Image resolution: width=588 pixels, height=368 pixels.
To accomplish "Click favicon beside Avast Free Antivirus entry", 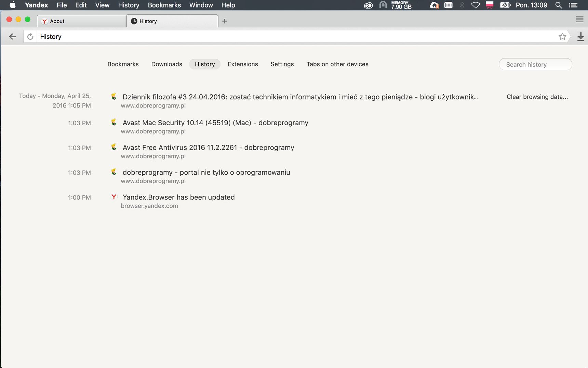I will [114, 147].
